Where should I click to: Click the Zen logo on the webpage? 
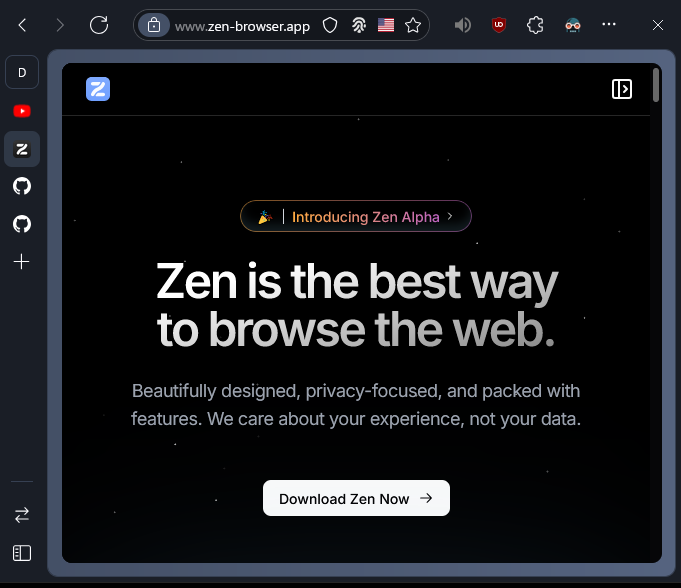(x=98, y=89)
